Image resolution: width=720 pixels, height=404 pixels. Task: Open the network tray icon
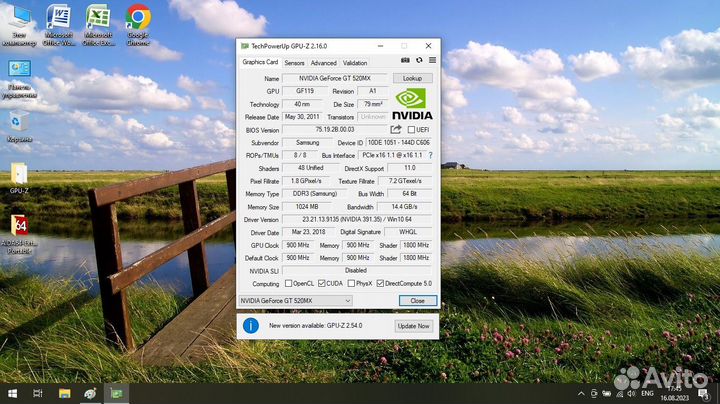619,393
